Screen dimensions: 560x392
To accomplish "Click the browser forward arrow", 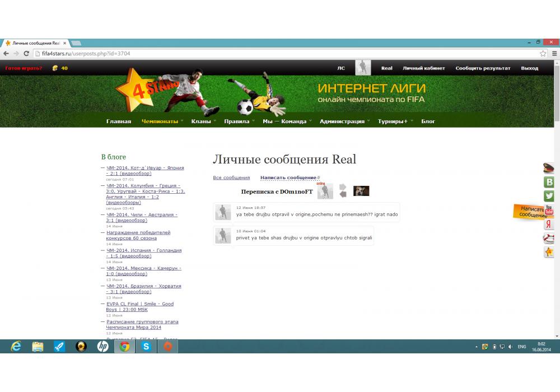I will (16, 54).
